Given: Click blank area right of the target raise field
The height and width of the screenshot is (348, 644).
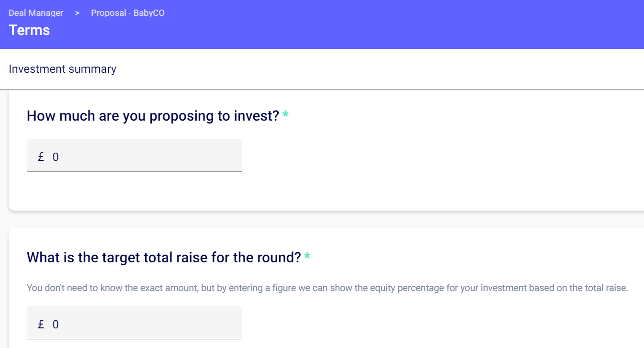Looking at the screenshot, I should click(x=431, y=323).
